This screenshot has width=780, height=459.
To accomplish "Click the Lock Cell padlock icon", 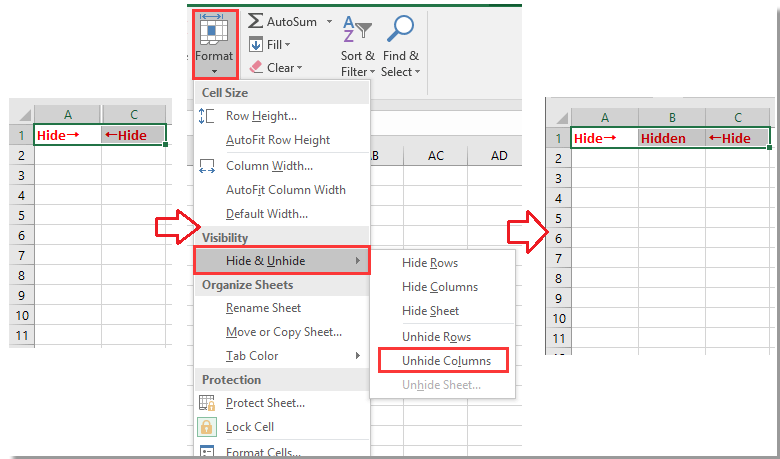I will click(x=206, y=427).
